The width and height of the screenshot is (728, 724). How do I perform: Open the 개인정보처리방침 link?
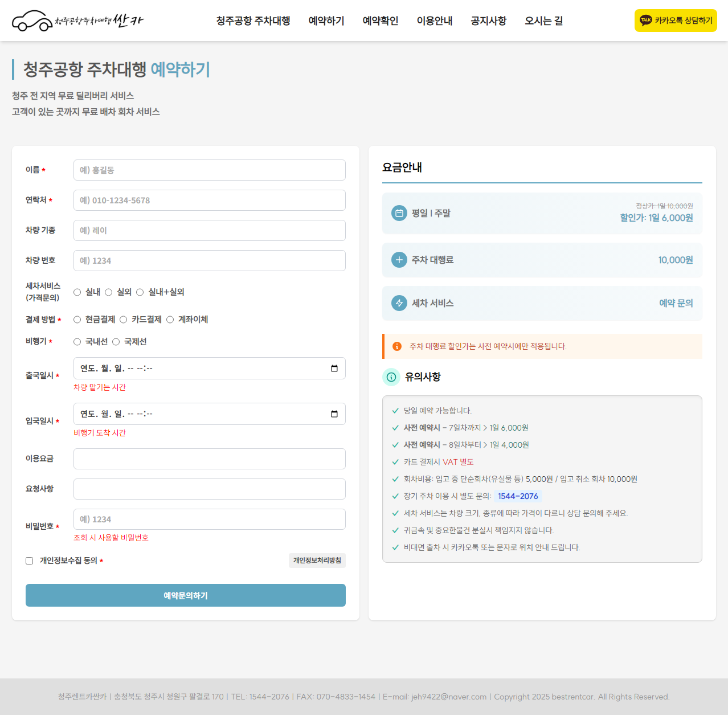tap(317, 561)
